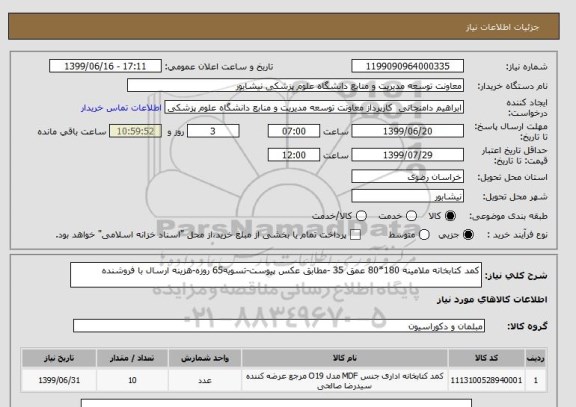The width and height of the screenshot is (576, 407).
Task: Open the اطلاعات تماس خریدار link
Action: [121, 108]
